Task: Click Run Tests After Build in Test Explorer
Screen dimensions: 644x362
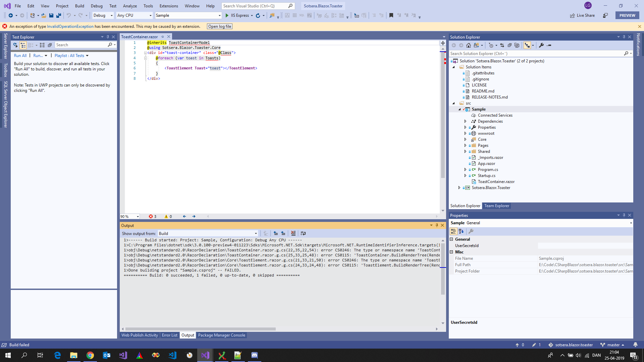Action: (15, 45)
